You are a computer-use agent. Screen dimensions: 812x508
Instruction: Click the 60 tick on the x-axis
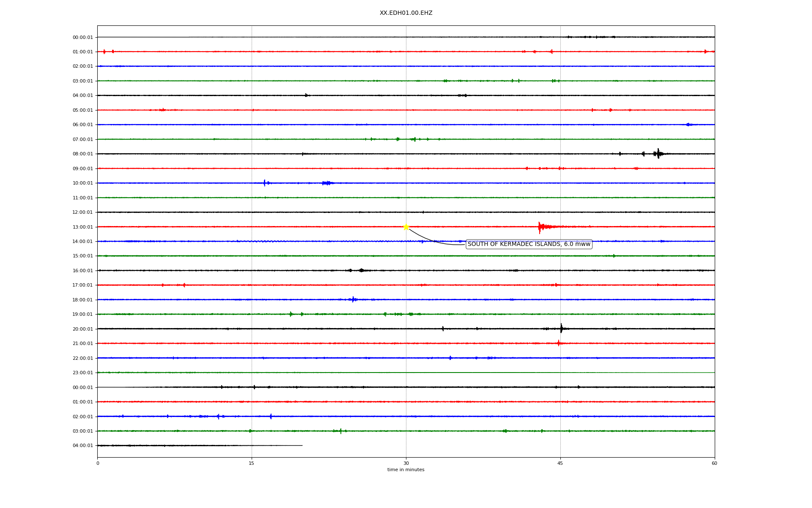coord(714,464)
